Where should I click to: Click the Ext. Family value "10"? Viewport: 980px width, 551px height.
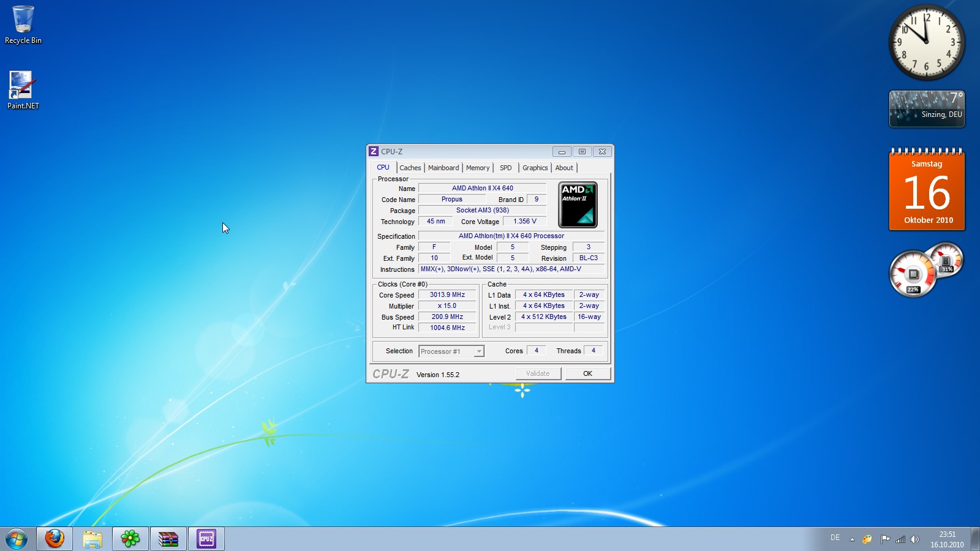coord(434,258)
